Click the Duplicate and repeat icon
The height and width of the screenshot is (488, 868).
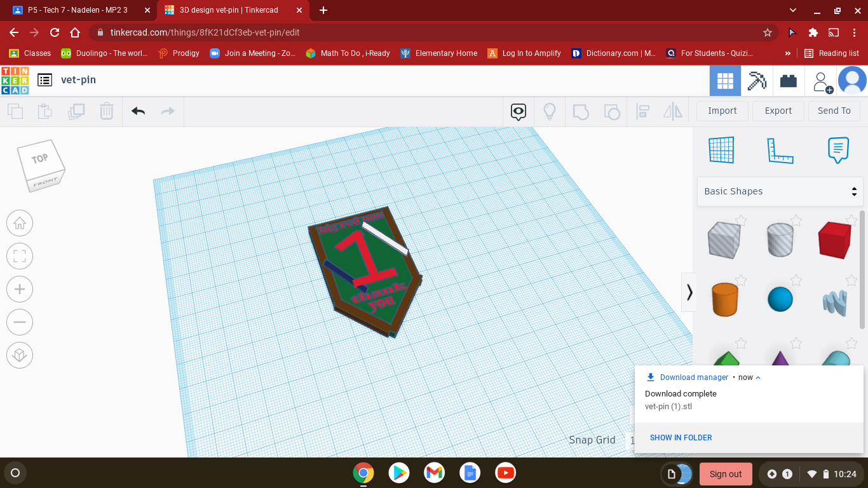tap(76, 111)
